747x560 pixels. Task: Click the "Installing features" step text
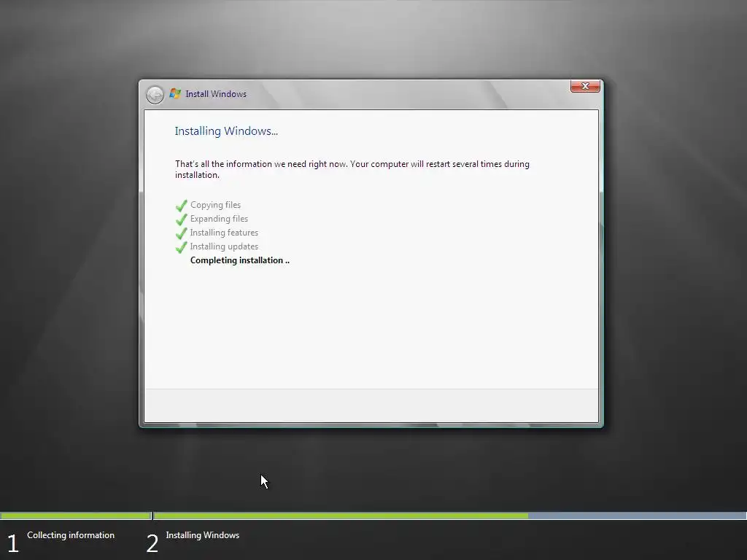click(x=224, y=233)
